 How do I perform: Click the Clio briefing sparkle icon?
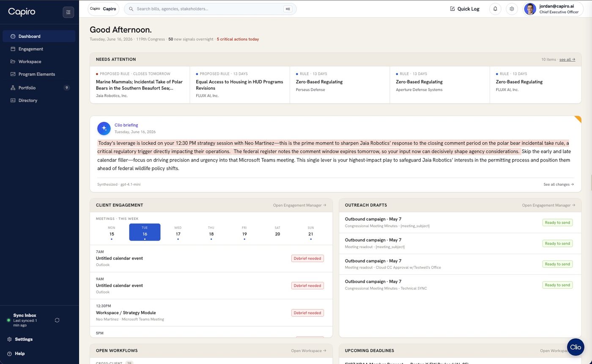pyautogui.click(x=104, y=129)
